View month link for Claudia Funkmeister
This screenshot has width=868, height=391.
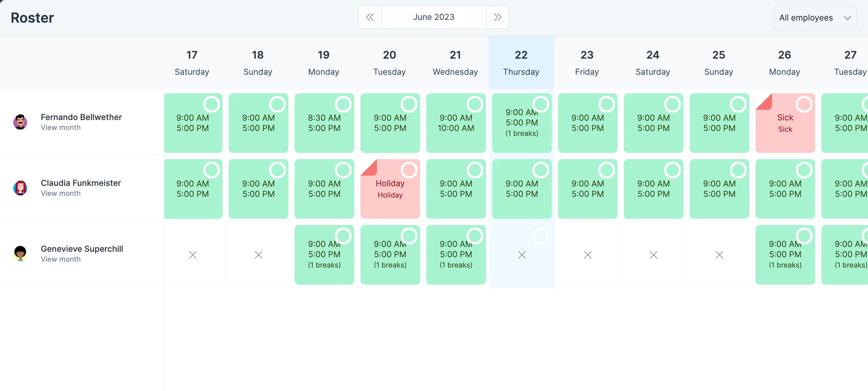point(60,193)
